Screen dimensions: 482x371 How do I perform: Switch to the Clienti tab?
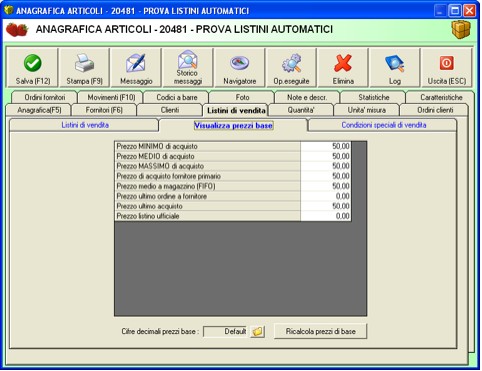coord(170,110)
